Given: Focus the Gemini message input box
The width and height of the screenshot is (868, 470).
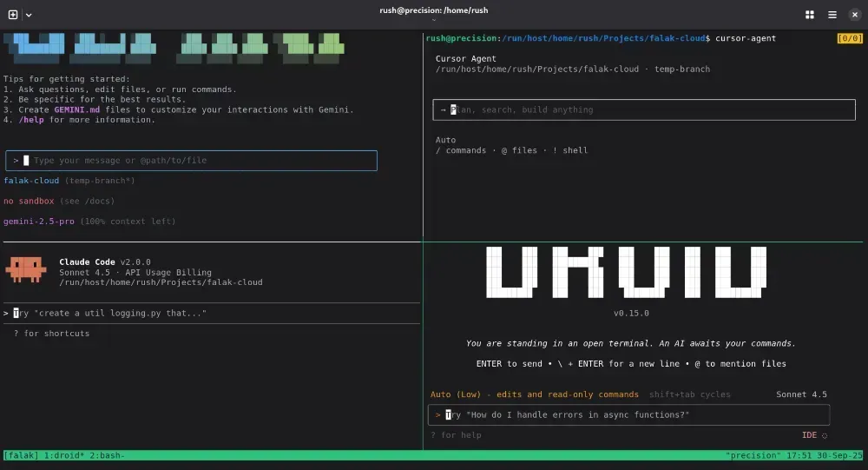Looking at the screenshot, I should (x=191, y=161).
